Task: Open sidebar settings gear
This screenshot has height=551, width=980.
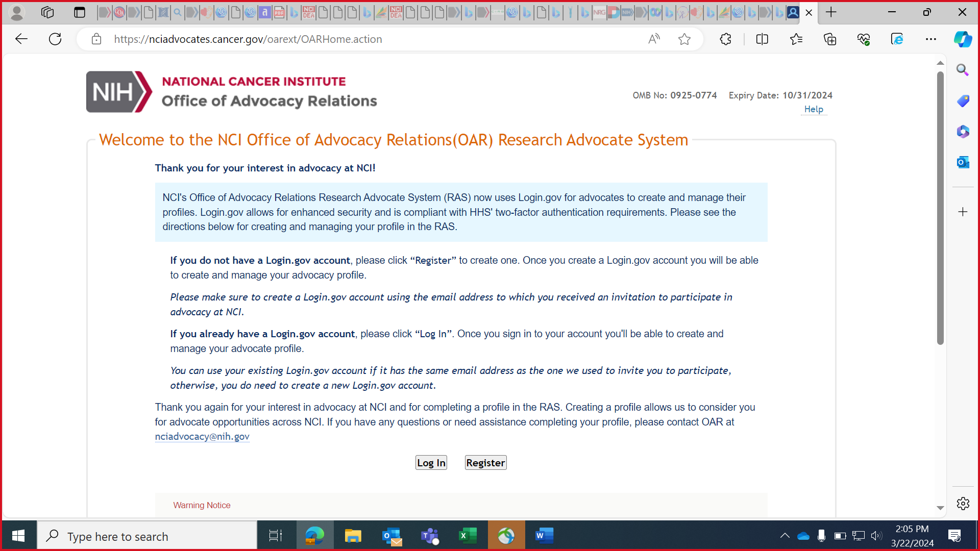Action: (963, 504)
